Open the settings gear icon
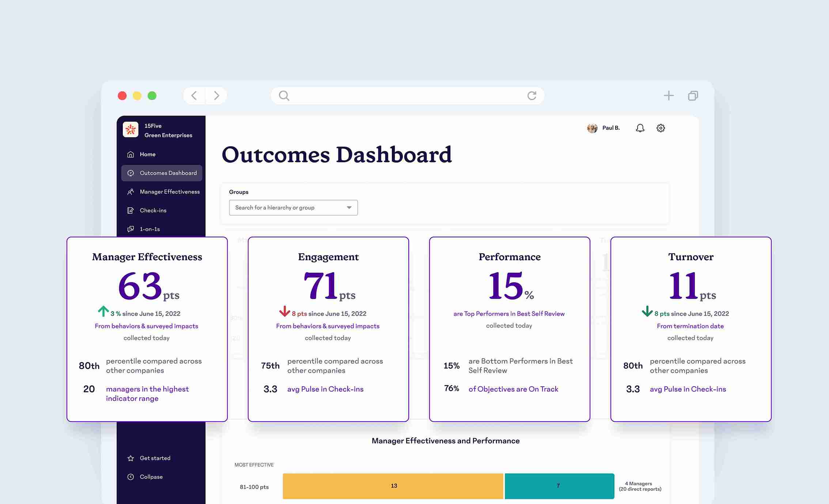 coord(660,128)
